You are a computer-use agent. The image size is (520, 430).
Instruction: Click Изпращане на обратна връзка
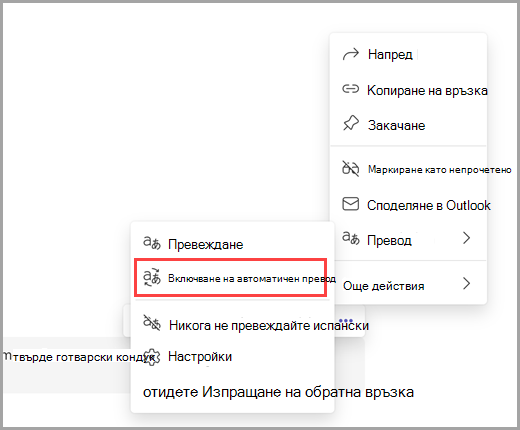(308, 392)
